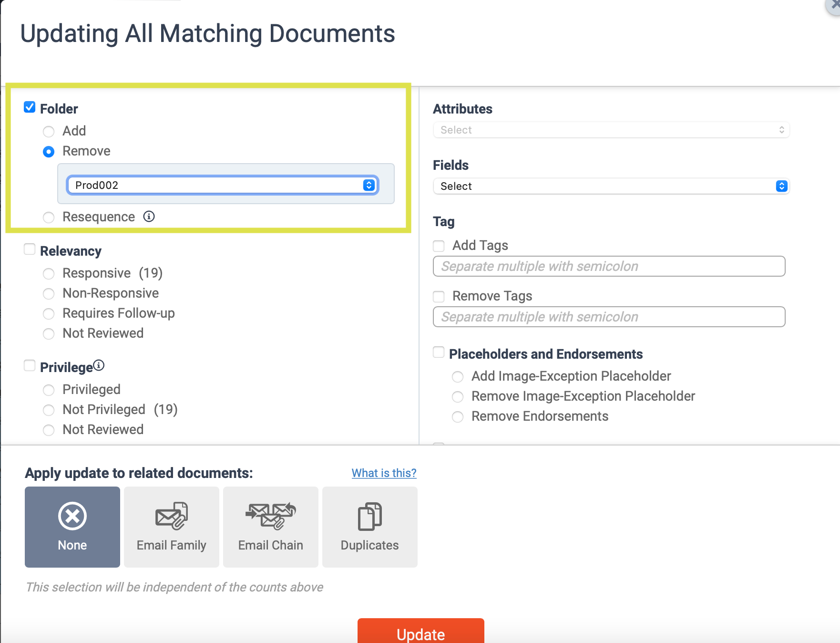Select the Add folder radio button
This screenshot has width=840, height=643.
click(49, 131)
